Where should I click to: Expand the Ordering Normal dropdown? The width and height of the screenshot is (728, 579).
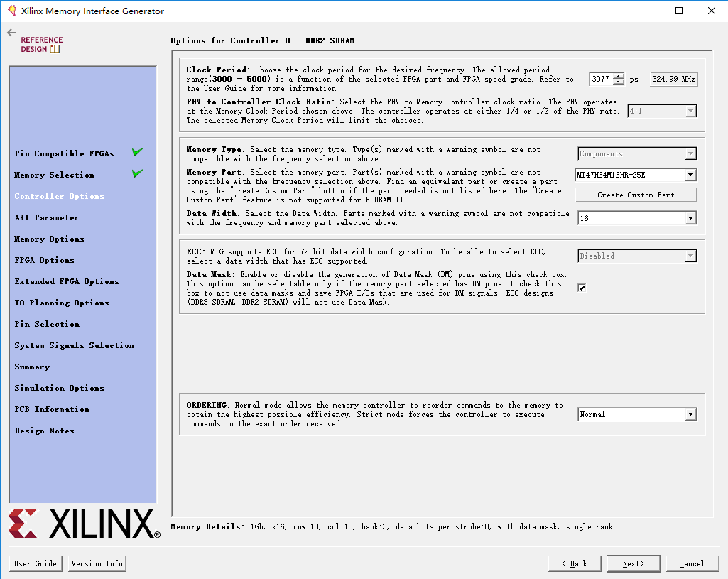pyautogui.click(x=637, y=414)
